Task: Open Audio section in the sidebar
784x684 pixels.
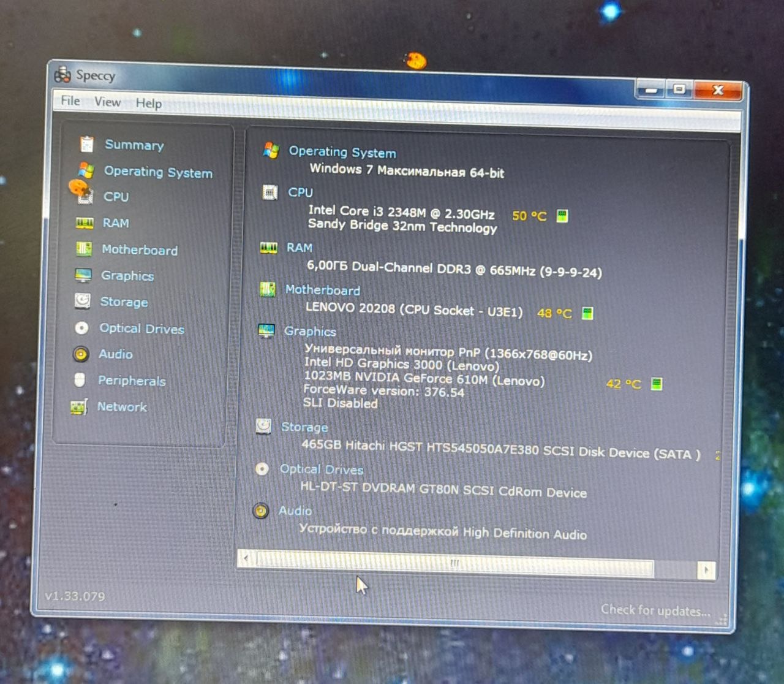Action: click(x=116, y=354)
